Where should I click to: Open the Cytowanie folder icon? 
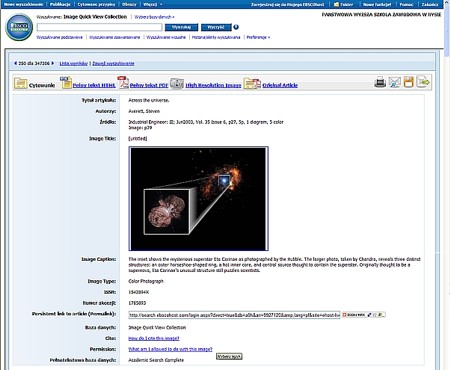click(21, 83)
